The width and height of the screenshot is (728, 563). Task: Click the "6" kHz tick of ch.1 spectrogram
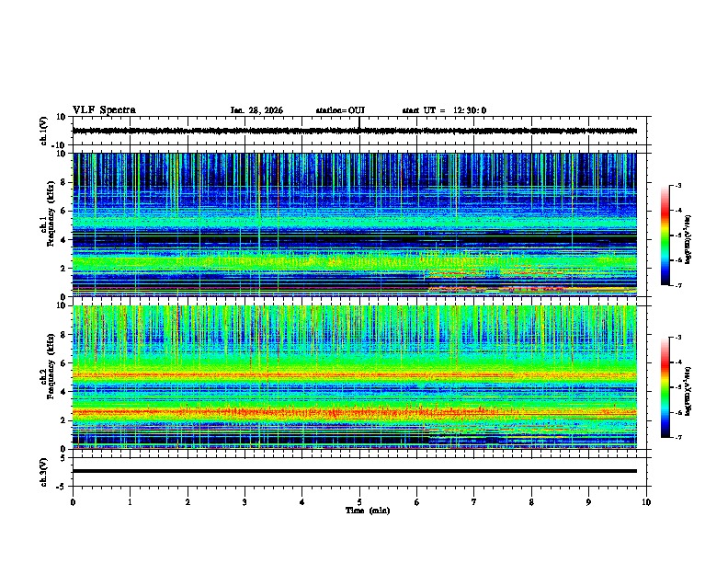pyautogui.click(x=63, y=212)
